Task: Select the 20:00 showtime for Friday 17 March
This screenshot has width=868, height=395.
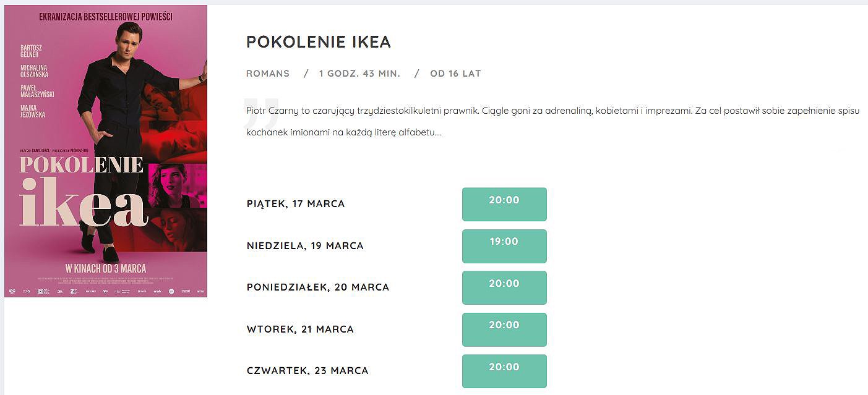Action: click(x=504, y=204)
